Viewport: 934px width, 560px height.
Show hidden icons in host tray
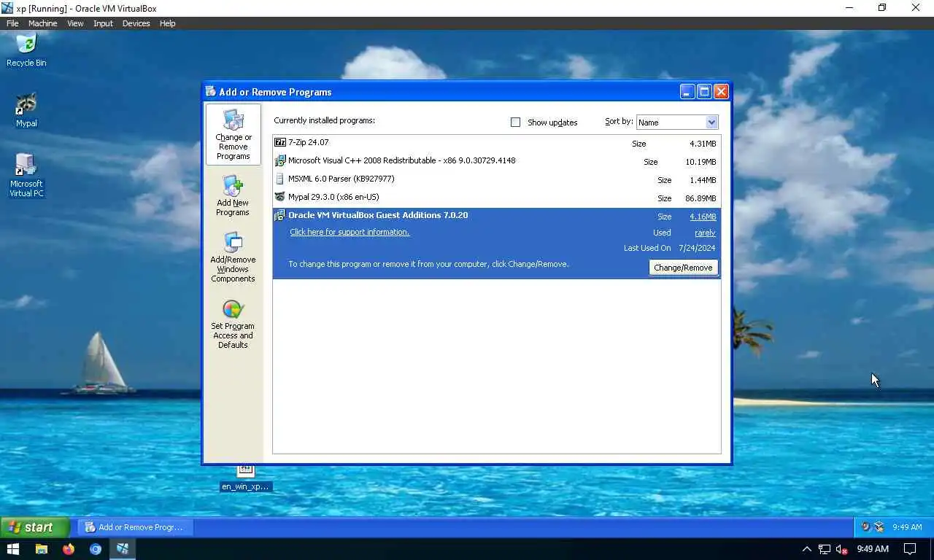click(806, 549)
